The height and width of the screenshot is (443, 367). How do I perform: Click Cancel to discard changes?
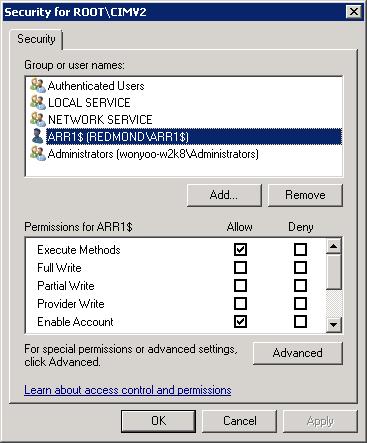pos(239,421)
